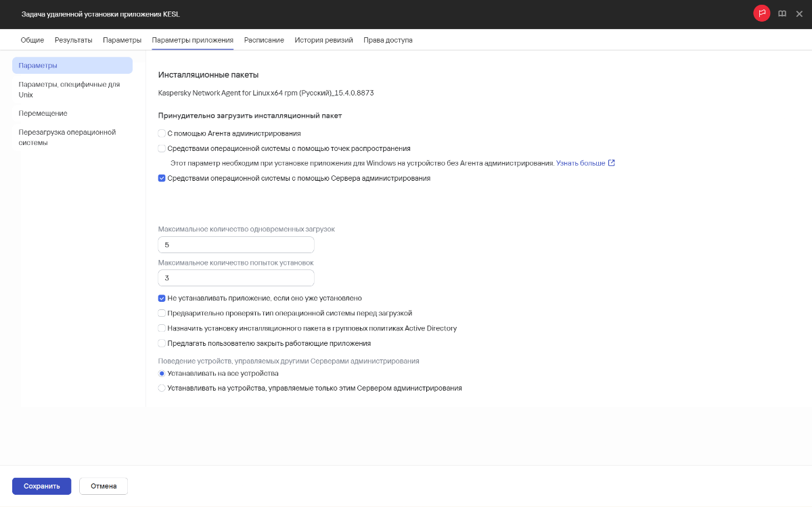Select Устанавливать на все устройства radio
The height and width of the screenshot is (507, 812).
pos(162,373)
